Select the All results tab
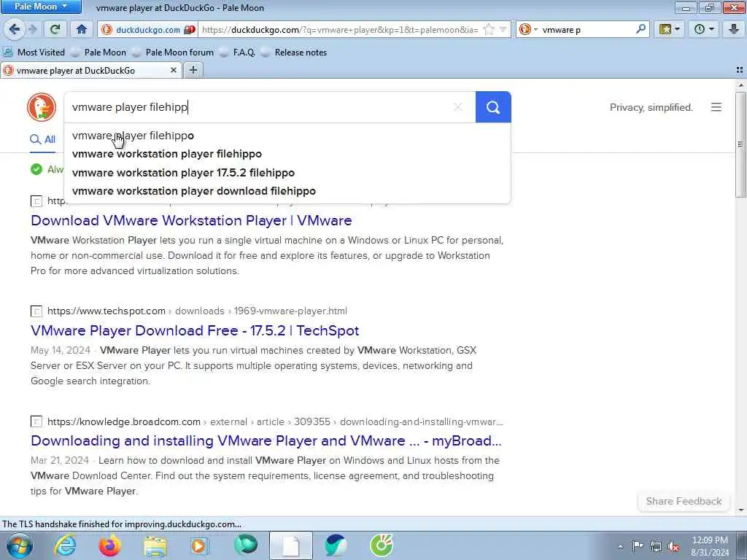747x560 pixels. [43, 139]
